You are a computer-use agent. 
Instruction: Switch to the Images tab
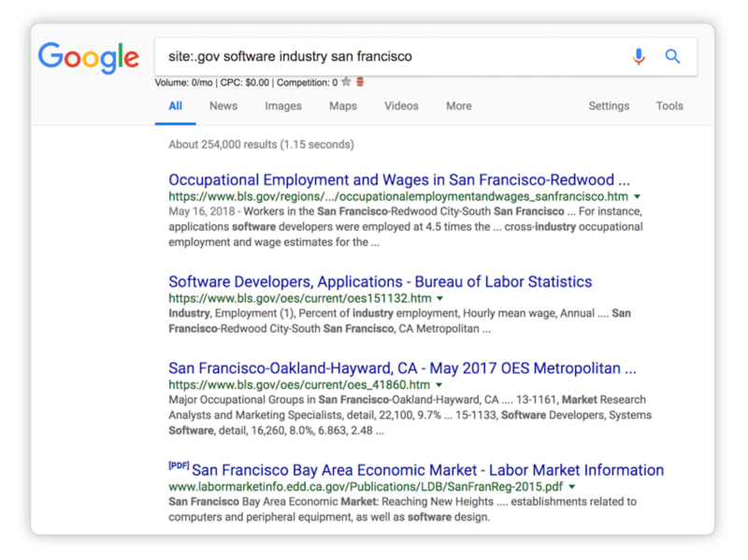click(282, 106)
